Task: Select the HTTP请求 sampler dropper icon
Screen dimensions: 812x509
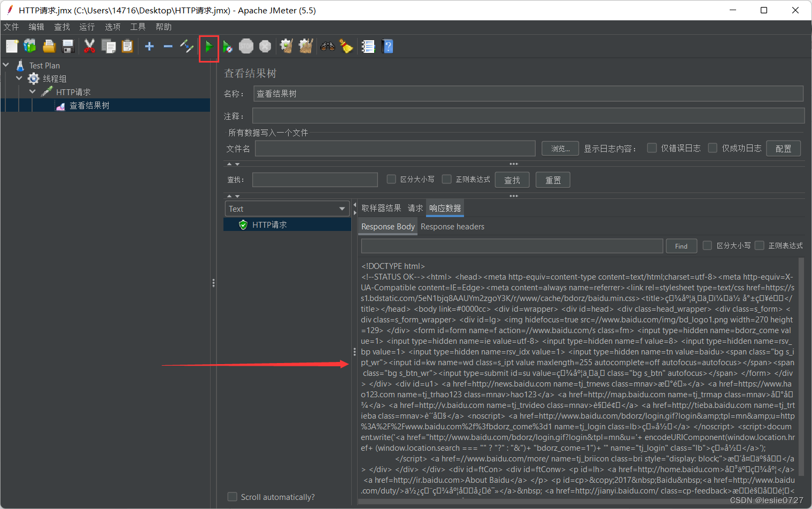Action: tap(47, 92)
